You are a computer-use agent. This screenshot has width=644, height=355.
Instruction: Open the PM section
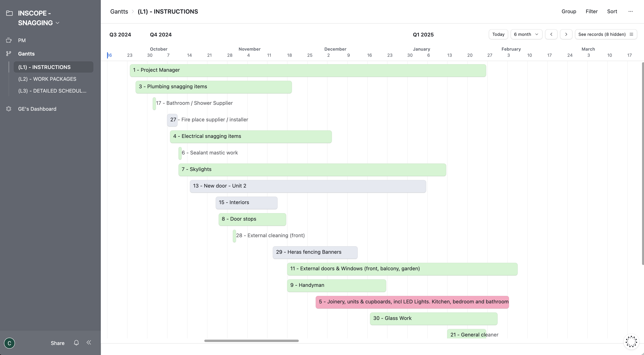22,40
